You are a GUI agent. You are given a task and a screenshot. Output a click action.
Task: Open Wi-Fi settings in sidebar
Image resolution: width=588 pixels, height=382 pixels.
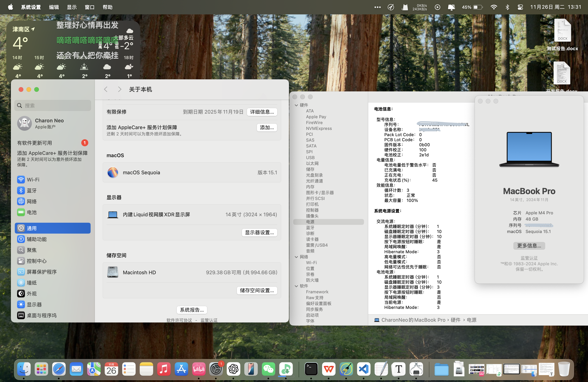tap(33, 180)
